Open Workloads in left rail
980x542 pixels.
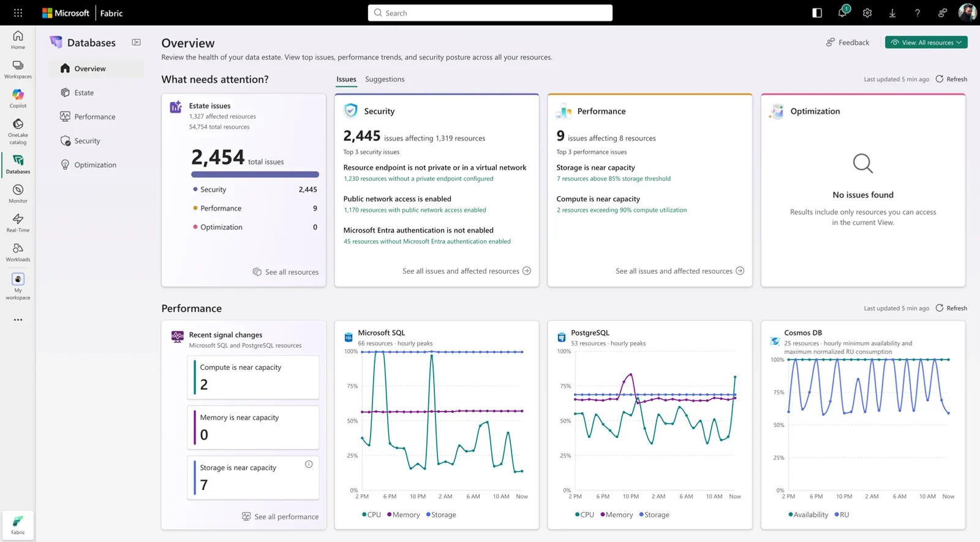[x=18, y=252]
